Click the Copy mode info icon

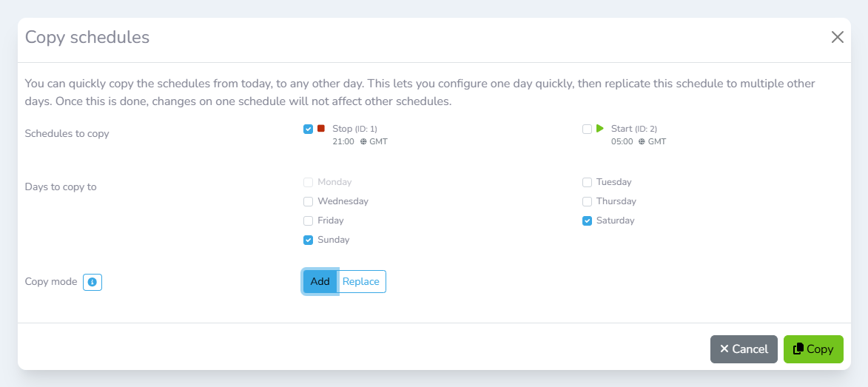point(92,282)
